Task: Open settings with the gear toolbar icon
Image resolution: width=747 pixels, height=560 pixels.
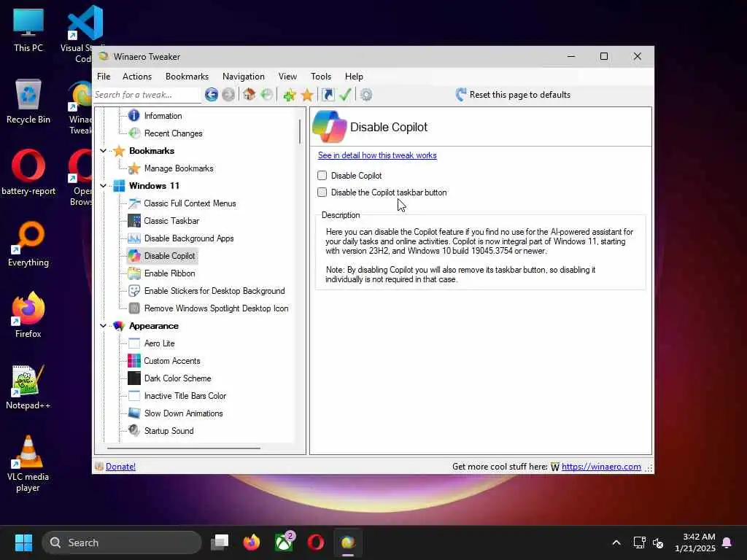Action: click(x=366, y=95)
